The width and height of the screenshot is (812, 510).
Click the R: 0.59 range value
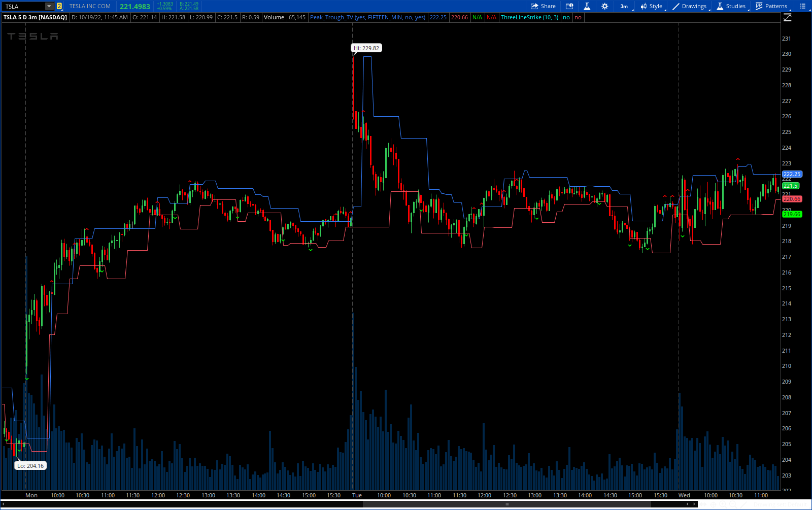(x=251, y=17)
